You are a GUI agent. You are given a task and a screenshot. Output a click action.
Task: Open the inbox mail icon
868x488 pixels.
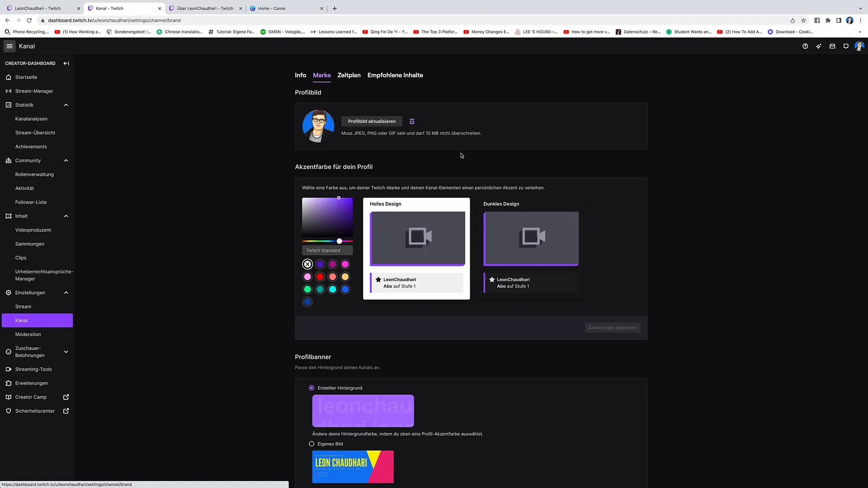tap(832, 46)
